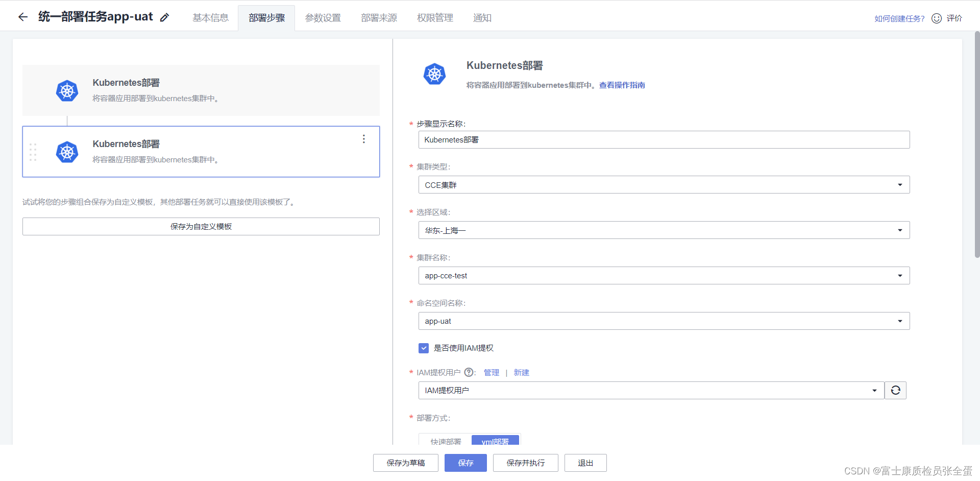
Task: Click 保存并执行 button
Action: (x=526, y=463)
